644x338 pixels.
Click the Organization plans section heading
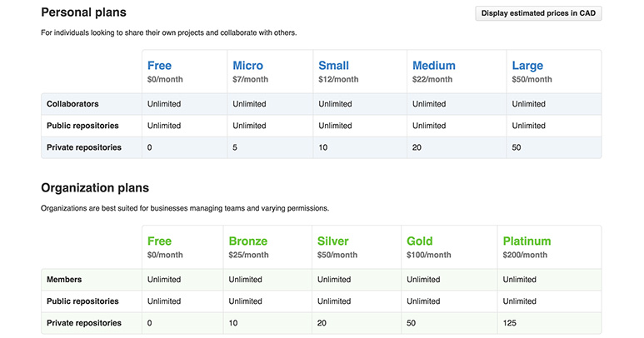point(95,188)
